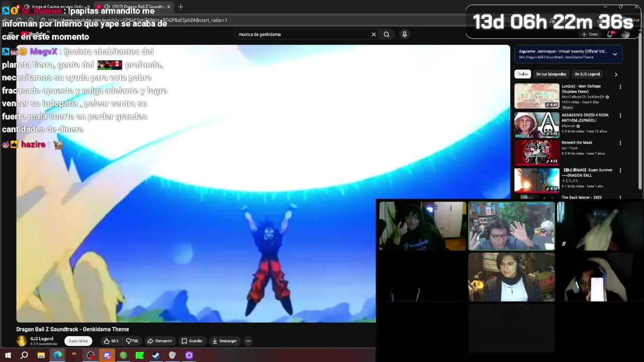Open options menu for Luv(sic) video
The height and width of the screenshot is (362, 644).
pyautogui.click(x=620, y=87)
